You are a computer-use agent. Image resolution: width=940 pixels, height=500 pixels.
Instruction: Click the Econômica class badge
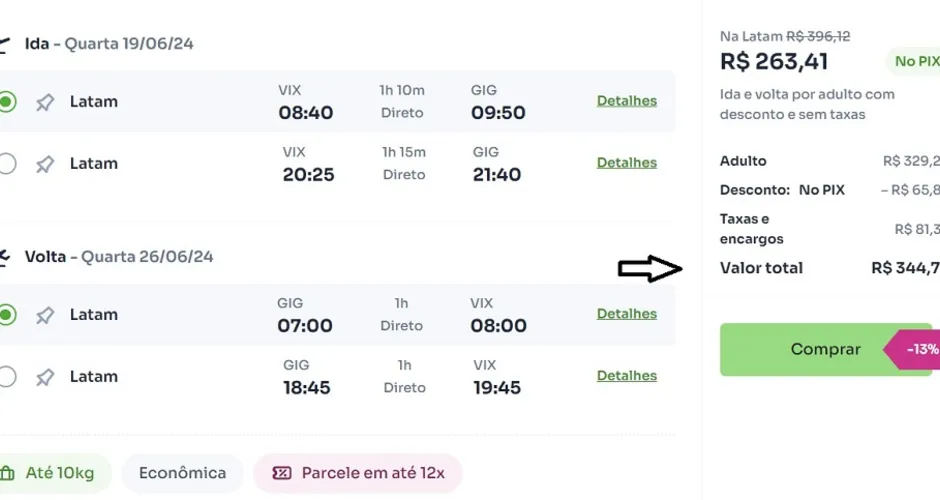point(182,473)
